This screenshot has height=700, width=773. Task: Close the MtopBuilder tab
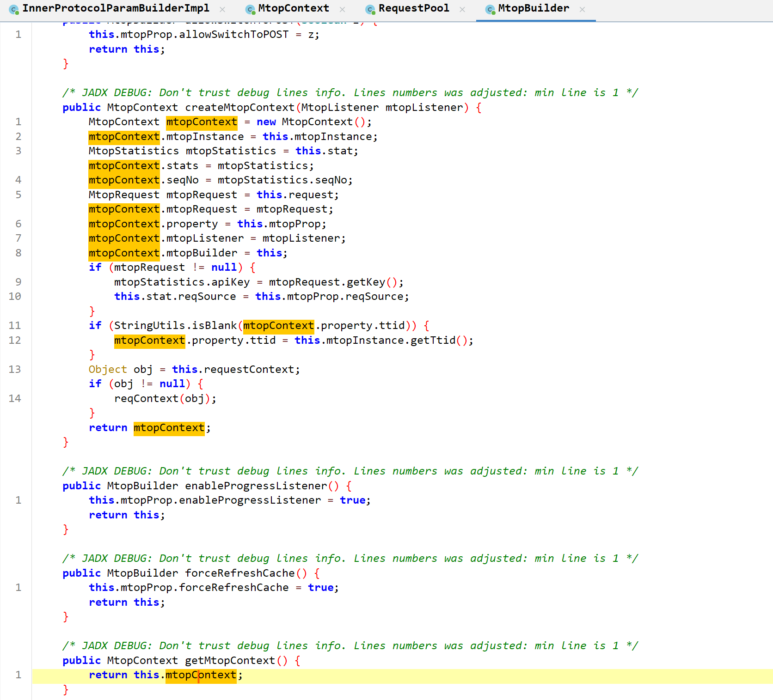[582, 9]
